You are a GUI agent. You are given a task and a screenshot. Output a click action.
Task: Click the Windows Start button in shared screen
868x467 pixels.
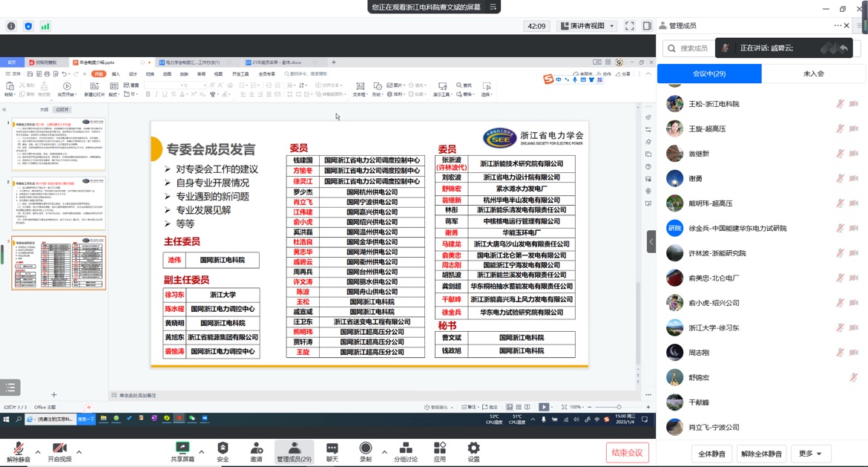click(7, 419)
